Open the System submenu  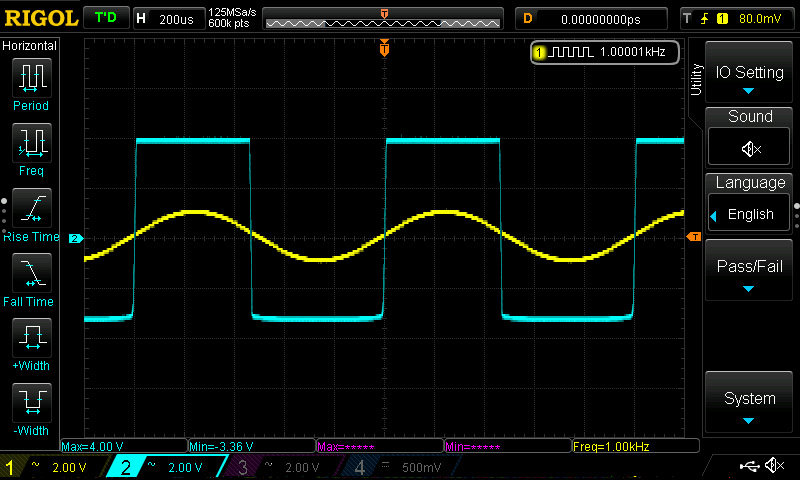[x=749, y=403]
